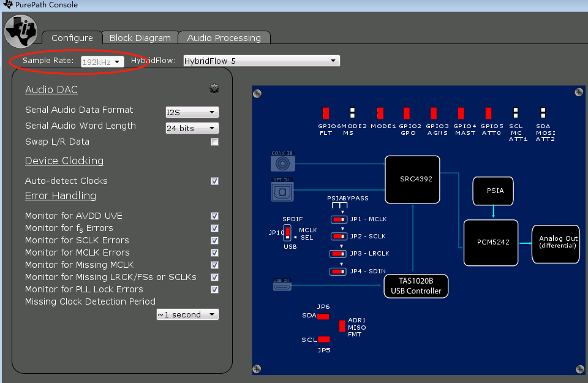Click the GPIO4 MAST jumper

(x=461, y=113)
